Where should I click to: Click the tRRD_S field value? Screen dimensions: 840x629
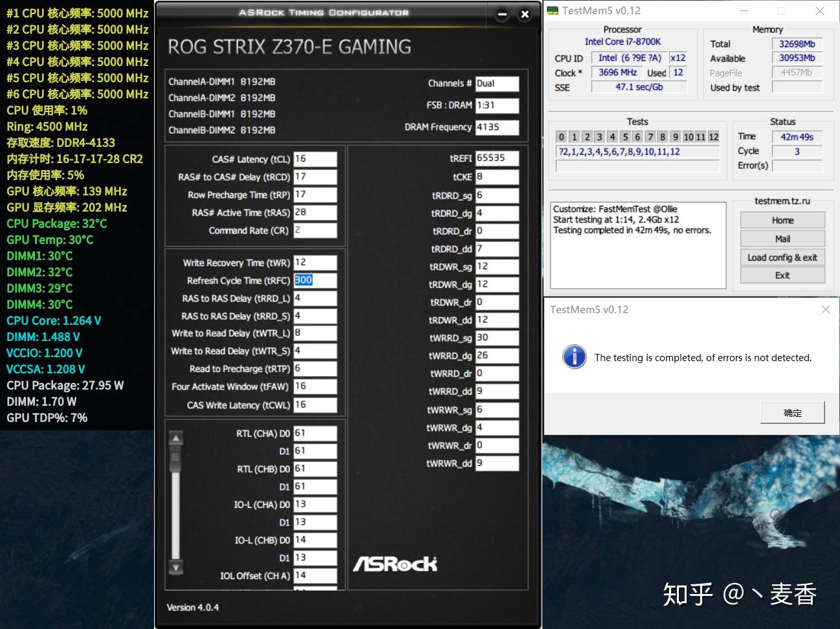tap(315, 316)
